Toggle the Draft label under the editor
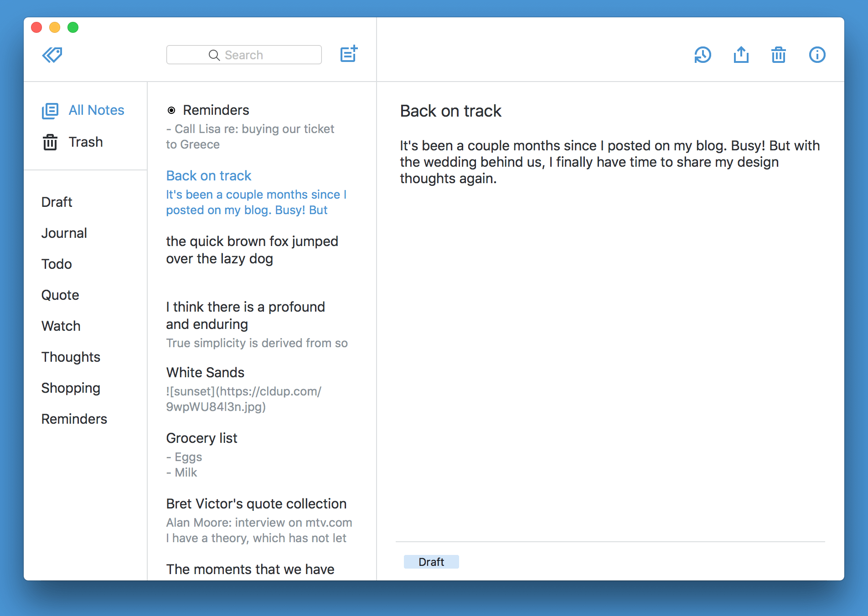The width and height of the screenshot is (868, 616). point(431,561)
